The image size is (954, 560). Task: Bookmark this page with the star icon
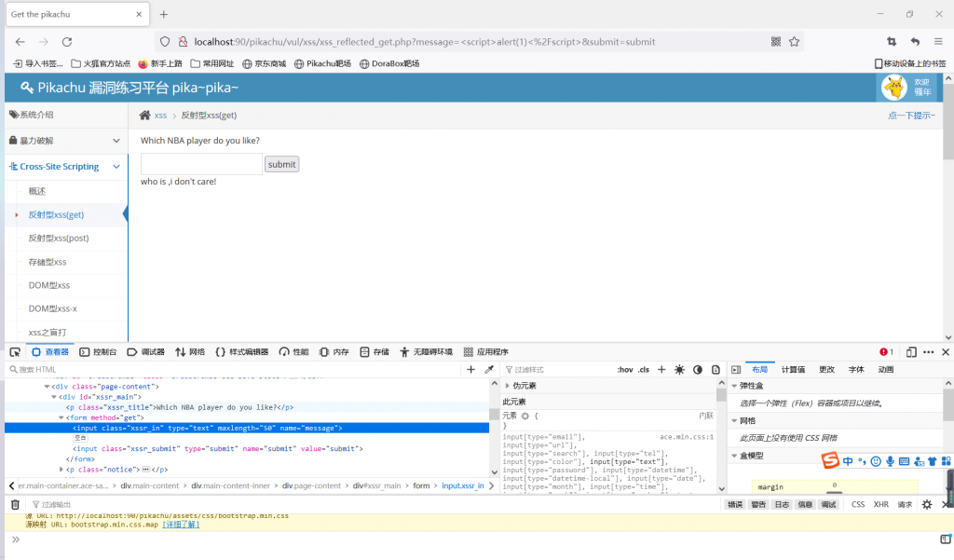(x=795, y=42)
